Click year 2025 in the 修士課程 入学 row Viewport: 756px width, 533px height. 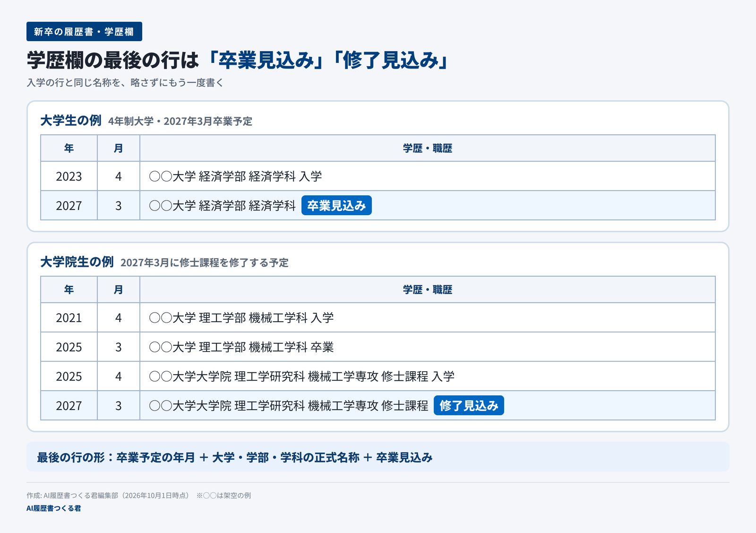[69, 376]
